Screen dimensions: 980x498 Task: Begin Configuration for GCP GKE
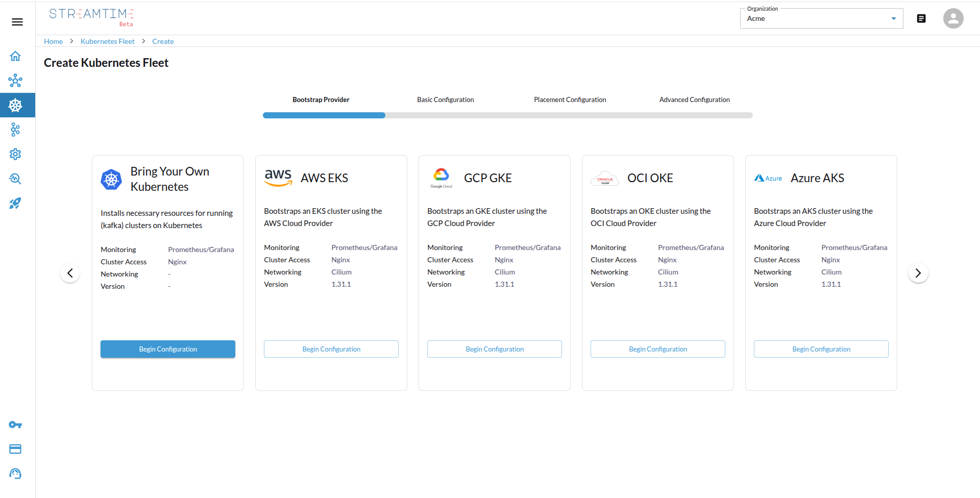[495, 349]
